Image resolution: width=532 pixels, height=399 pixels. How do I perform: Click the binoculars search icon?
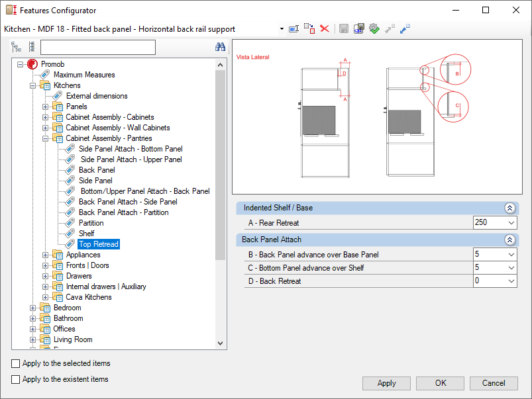(x=220, y=47)
